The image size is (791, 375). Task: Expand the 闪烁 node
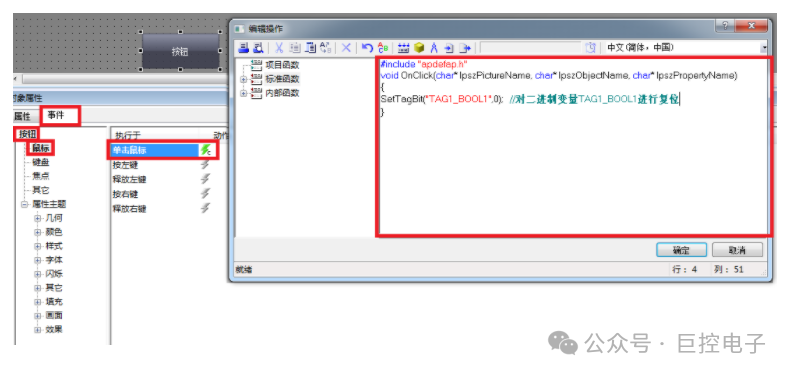(x=37, y=274)
